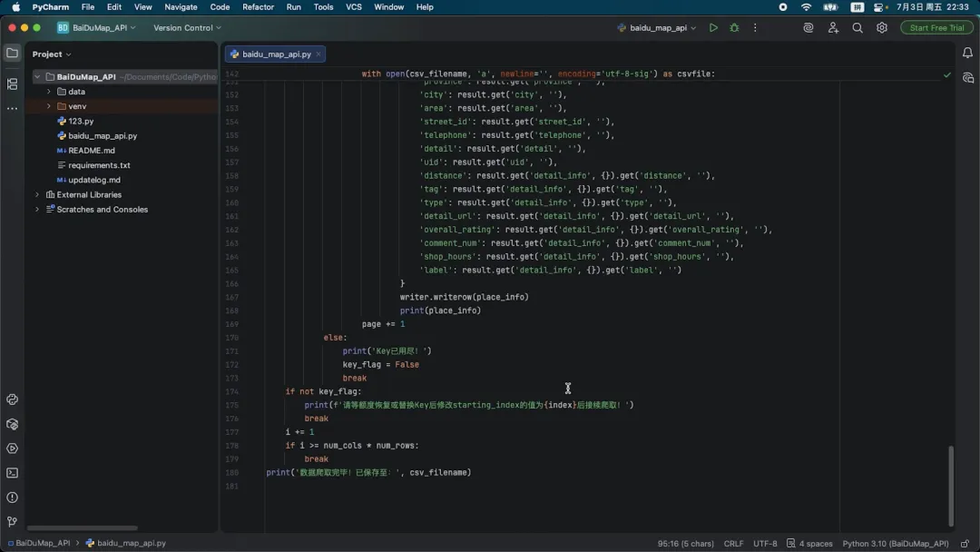Change the UTF-8 file encoding

tap(765, 543)
